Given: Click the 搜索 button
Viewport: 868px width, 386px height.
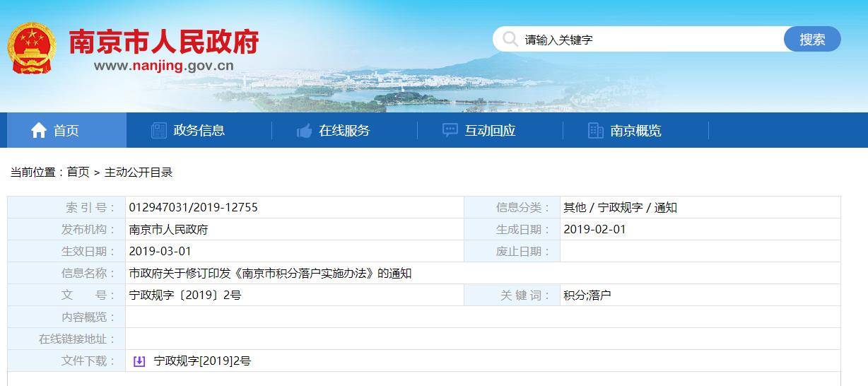Looking at the screenshot, I should (812, 40).
